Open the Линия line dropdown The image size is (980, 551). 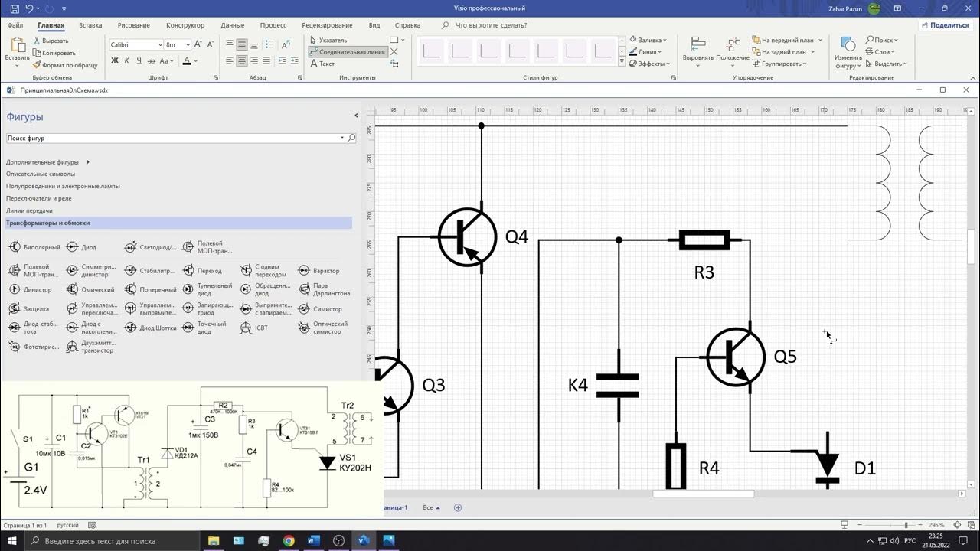click(x=645, y=52)
